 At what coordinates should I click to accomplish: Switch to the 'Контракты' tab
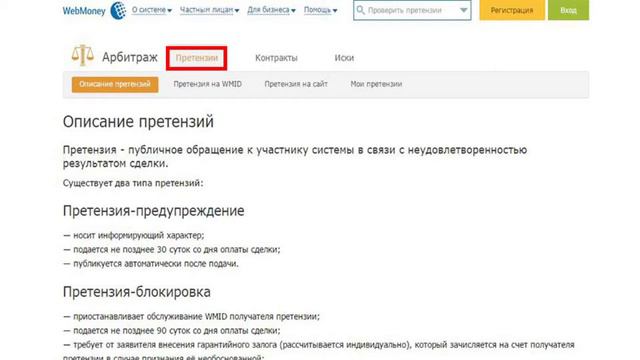click(x=276, y=58)
